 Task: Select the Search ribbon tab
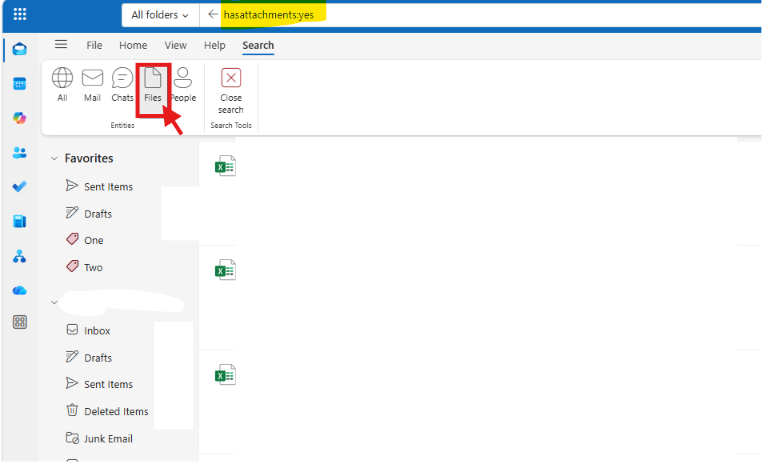[x=258, y=45]
